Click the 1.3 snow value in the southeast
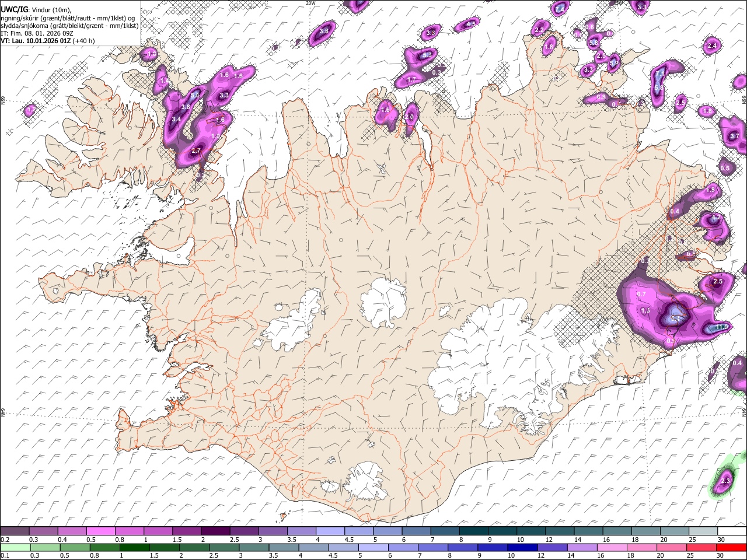This screenshot has height=560, width=747. point(645,311)
